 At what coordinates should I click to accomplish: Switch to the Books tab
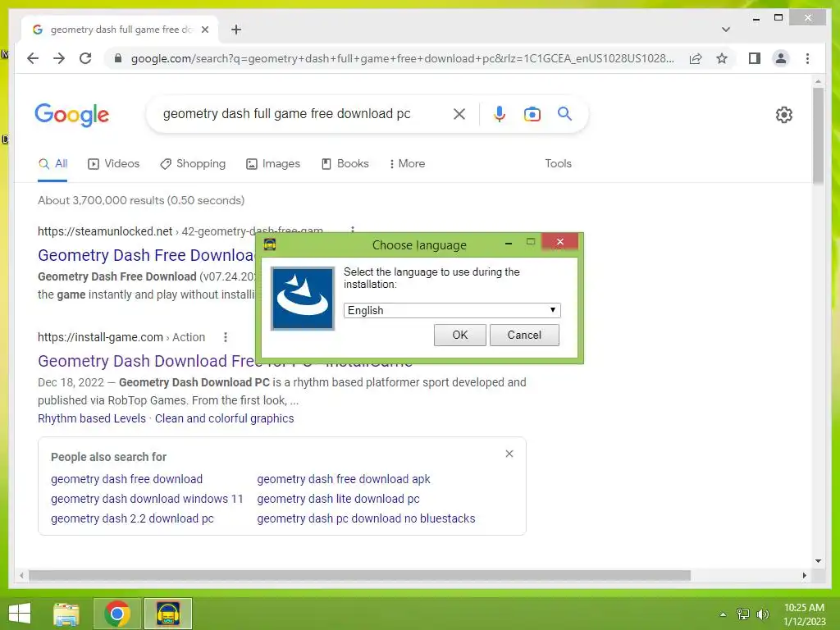click(345, 164)
